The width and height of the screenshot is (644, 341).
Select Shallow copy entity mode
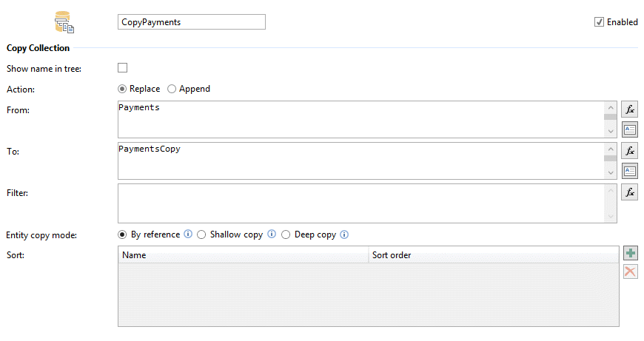coord(201,234)
